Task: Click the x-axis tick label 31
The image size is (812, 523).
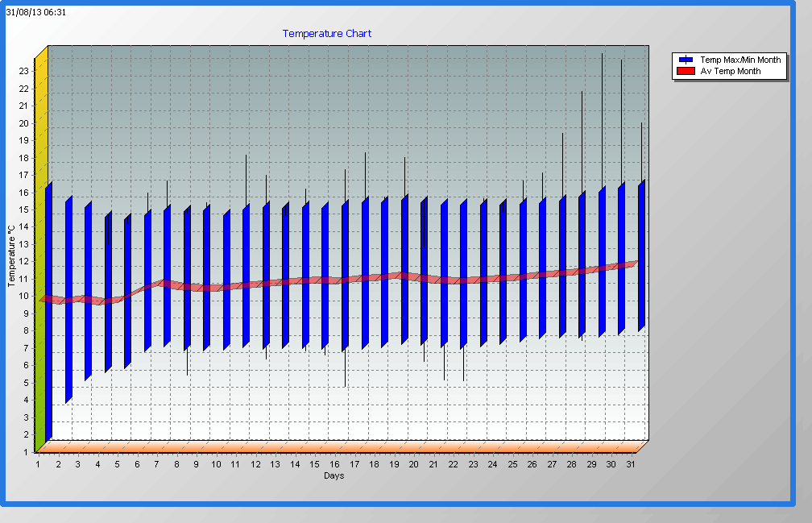Action: pyautogui.click(x=631, y=464)
